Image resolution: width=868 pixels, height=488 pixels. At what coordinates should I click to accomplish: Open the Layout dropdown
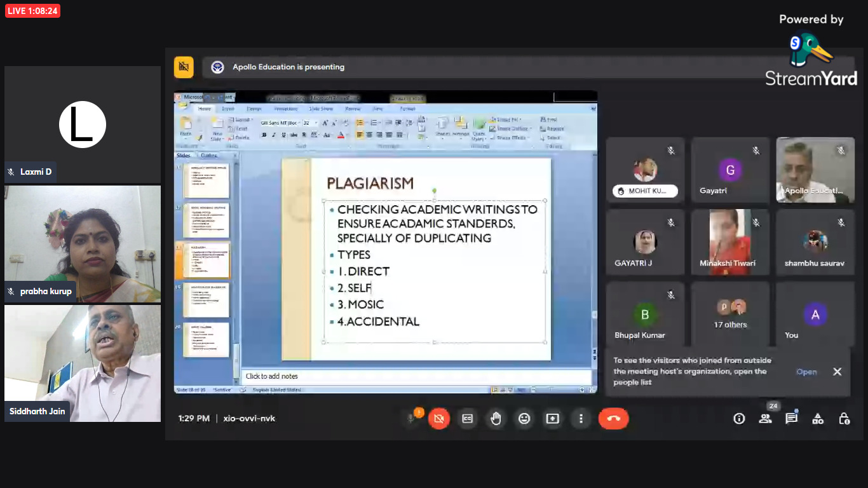point(241,119)
